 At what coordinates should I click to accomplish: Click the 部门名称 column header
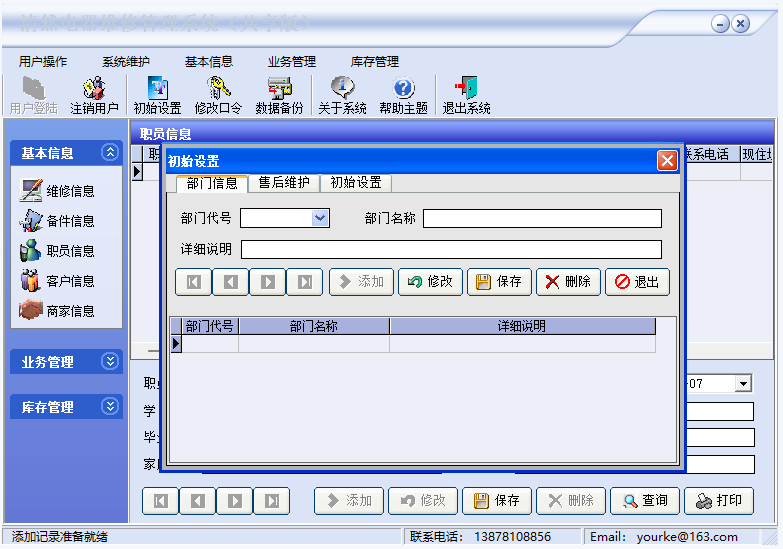tap(314, 326)
